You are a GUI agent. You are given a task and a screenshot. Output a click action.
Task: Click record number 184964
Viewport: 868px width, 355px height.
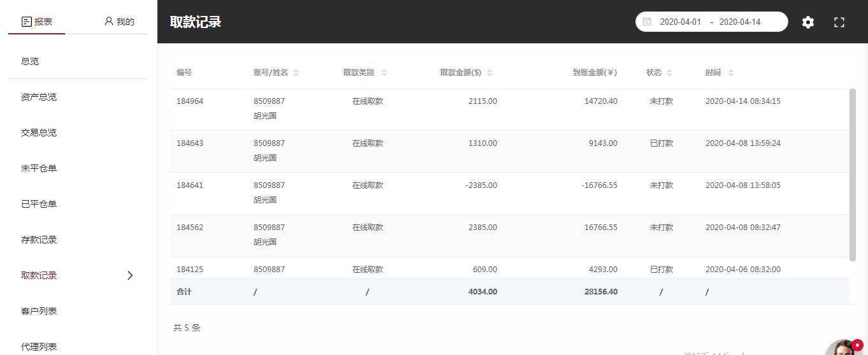[190, 101]
